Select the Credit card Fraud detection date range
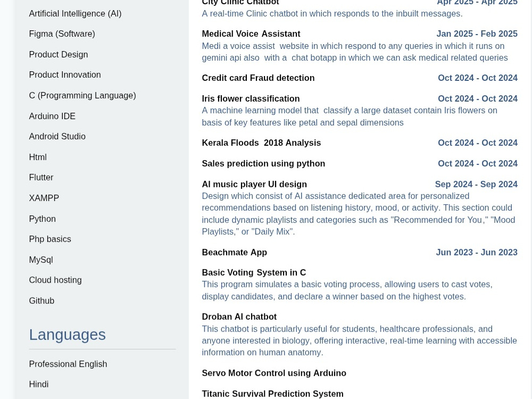This screenshot has height=399, width=532. pyautogui.click(x=478, y=78)
